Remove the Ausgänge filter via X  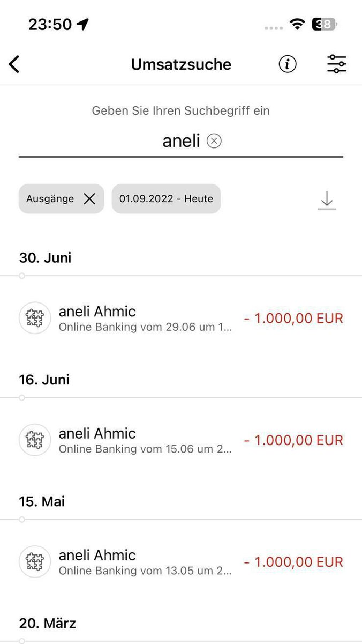pyautogui.click(x=89, y=199)
